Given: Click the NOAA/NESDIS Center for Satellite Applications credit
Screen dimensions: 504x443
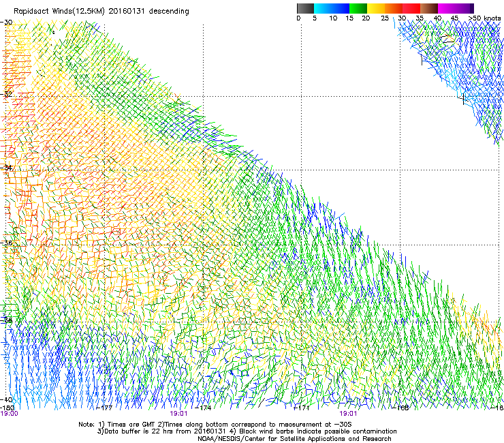Looking at the screenshot, I should point(294,439).
